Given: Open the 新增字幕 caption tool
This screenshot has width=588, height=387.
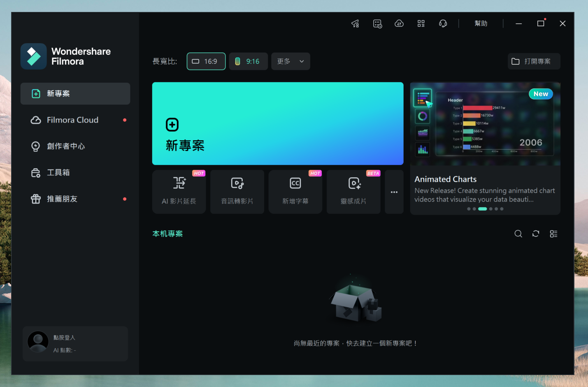Looking at the screenshot, I should pyautogui.click(x=295, y=192).
